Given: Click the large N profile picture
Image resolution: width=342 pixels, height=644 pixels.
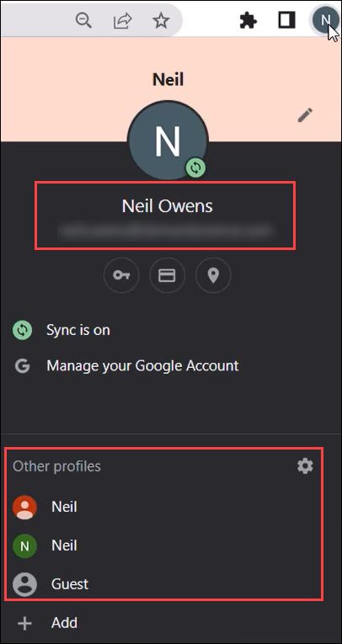Looking at the screenshot, I should tap(168, 140).
